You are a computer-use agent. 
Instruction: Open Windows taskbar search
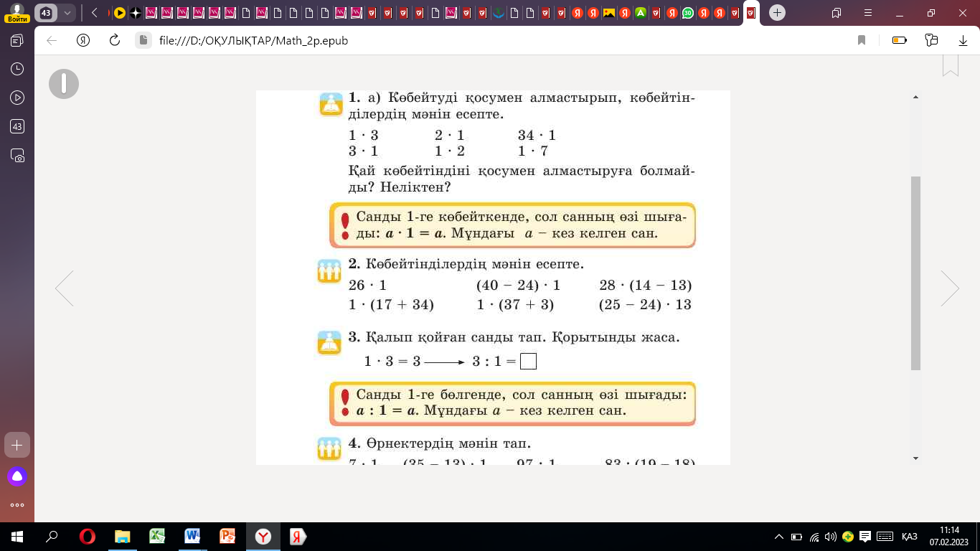point(52,537)
